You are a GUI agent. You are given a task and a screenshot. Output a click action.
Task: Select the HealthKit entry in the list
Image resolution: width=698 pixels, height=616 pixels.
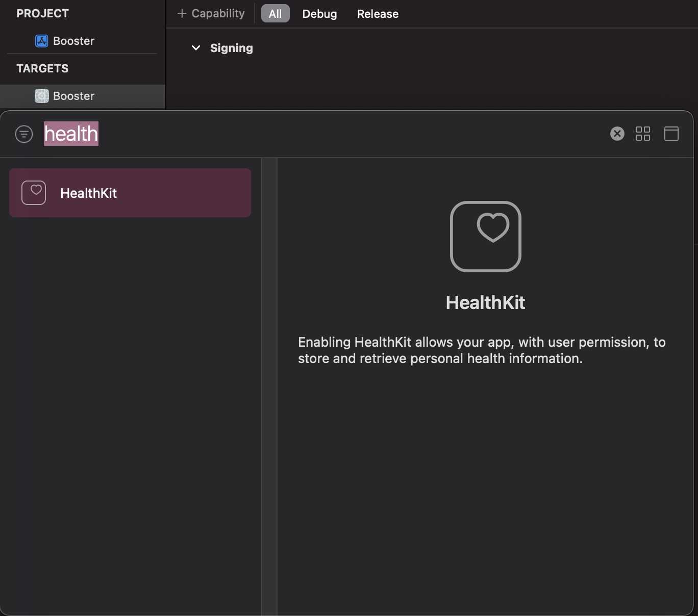click(88, 193)
